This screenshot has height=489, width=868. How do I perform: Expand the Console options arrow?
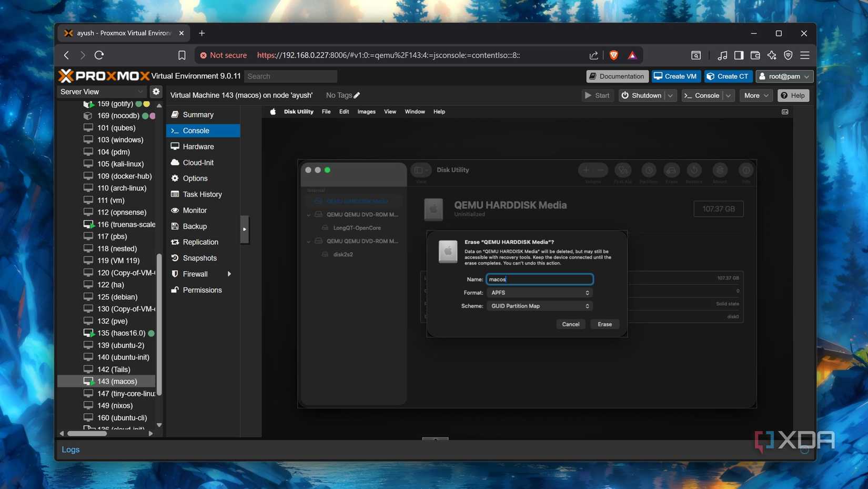tap(728, 95)
